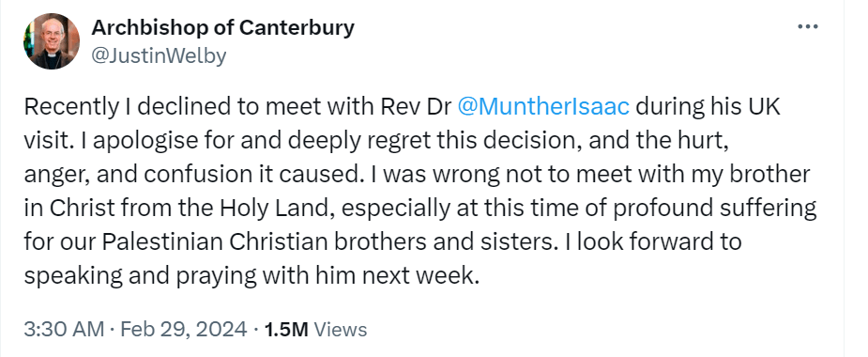The width and height of the screenshot is (868, 357).
Task: Click the Views label
Action: 340,329
